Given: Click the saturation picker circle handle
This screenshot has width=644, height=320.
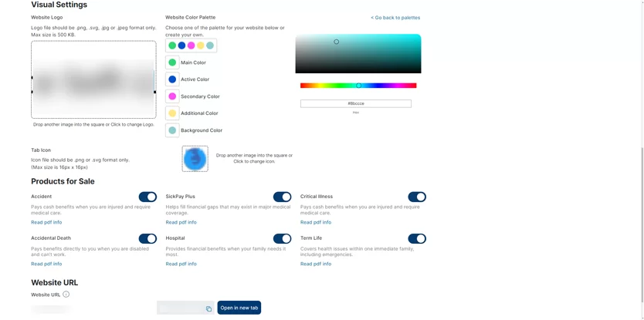Looking at the screenshot, I should point(337,42).
